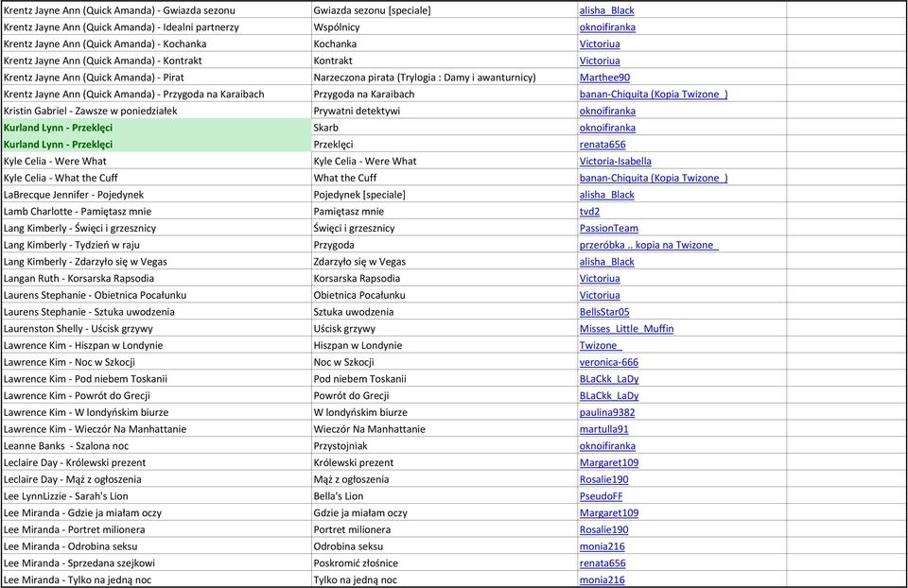Open Margaret109 link in Królewski prezent row
This screenshot has height=588, width=908.
(x=608, y=463)
